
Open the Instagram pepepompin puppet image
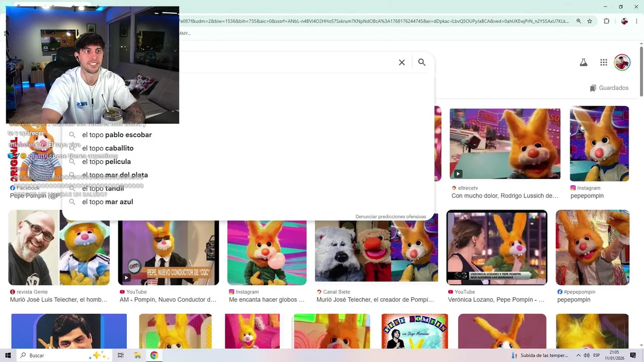(x=599, y=143)
